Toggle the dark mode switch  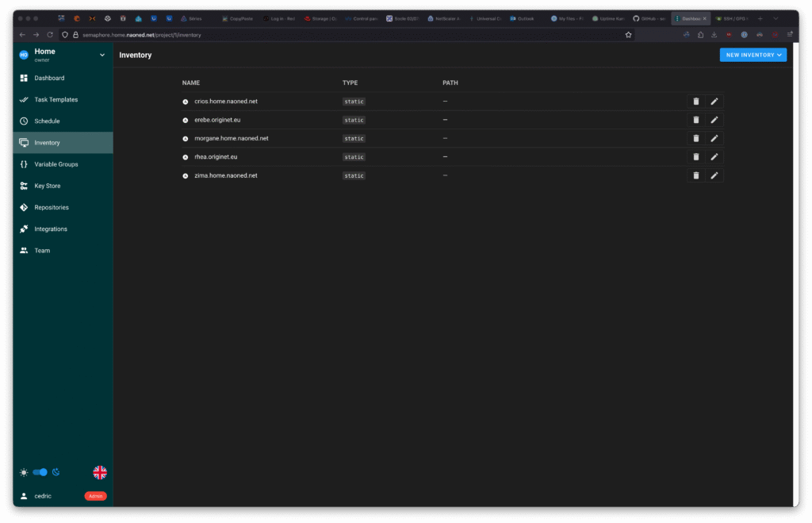tap(40, 472)
